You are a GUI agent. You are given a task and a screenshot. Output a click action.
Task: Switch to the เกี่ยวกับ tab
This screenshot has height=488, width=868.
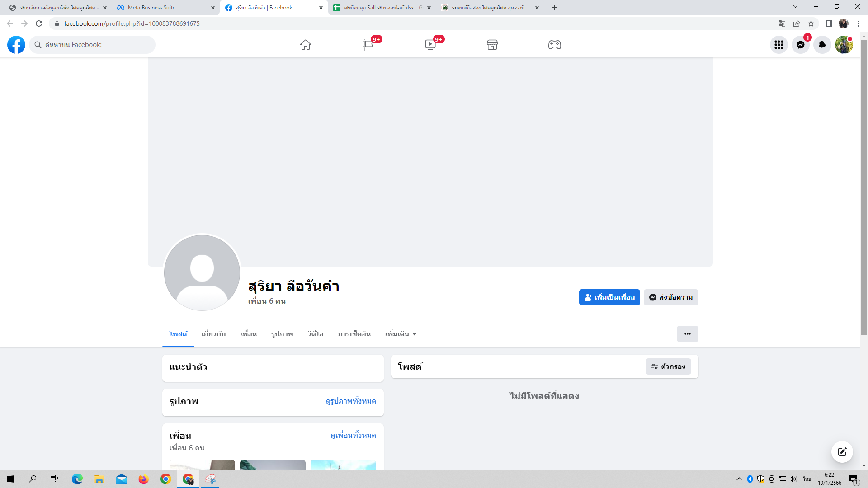[x=213, y=334]
